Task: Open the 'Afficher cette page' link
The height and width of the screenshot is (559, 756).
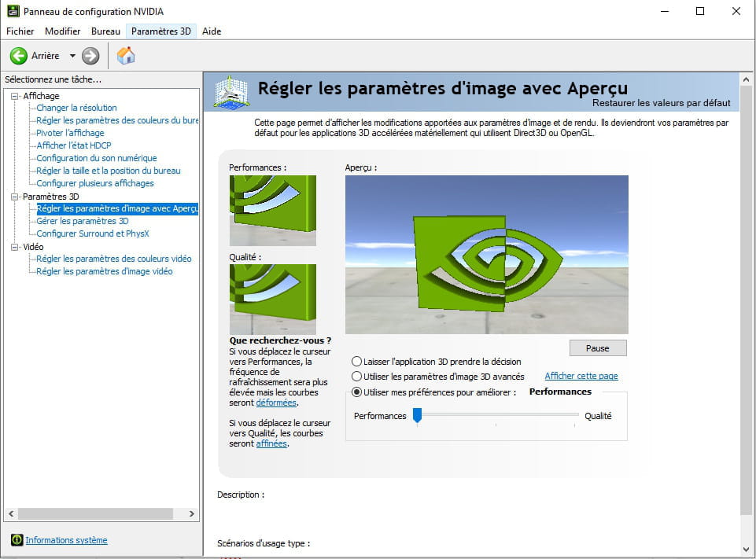Action: coord(581,376)
